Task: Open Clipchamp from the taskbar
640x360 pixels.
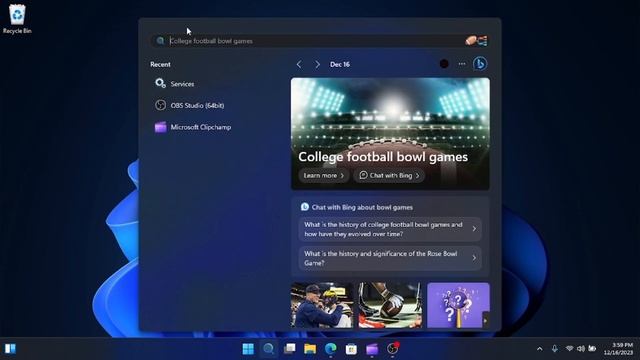Action: (x=372, y=349)
